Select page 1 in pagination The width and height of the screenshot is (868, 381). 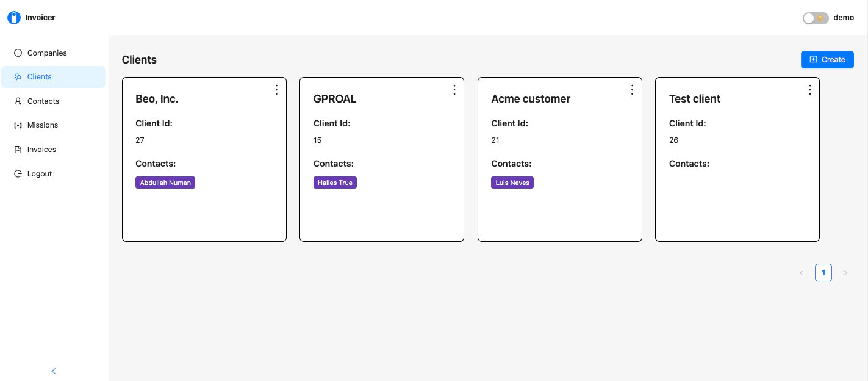click(x=823, y=272)
